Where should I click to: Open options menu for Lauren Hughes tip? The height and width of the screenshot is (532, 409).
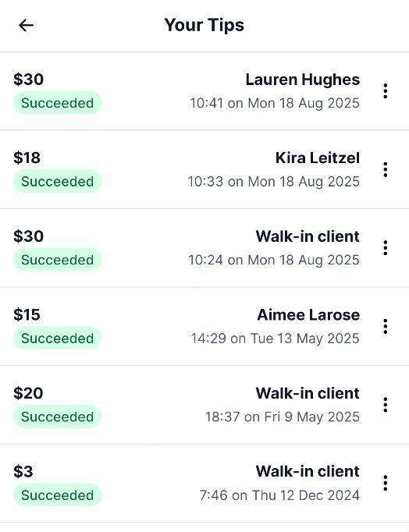[x=386, y=91]
